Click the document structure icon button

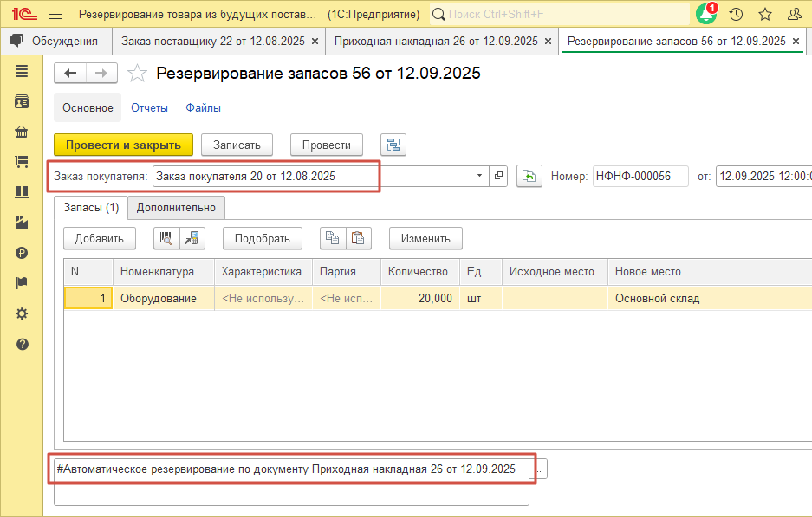[393, 145]
